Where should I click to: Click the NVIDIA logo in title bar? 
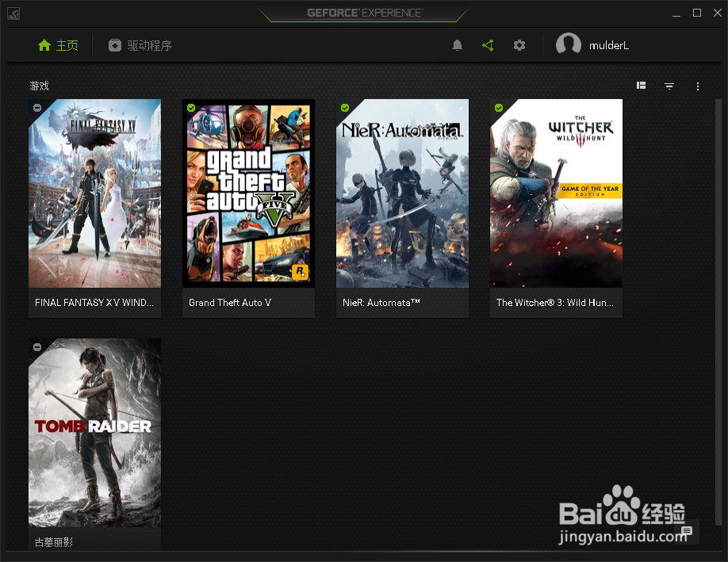click(x=13, y=13)
